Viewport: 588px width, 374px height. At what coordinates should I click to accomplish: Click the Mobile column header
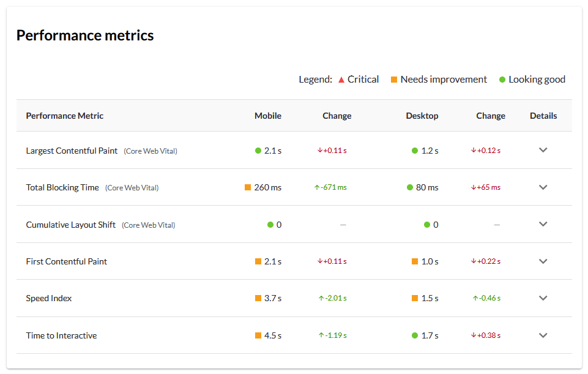pyautogui.click(x=268, y=115)
